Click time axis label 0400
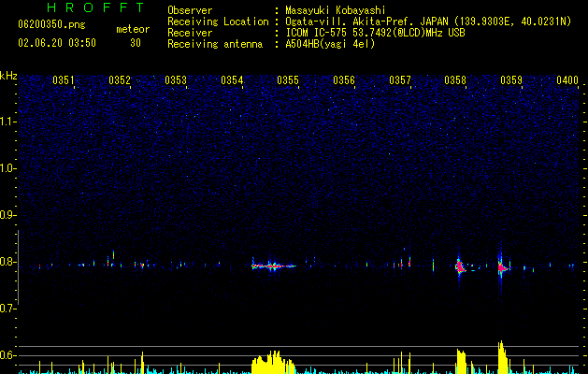588x374 pixels. 567,80
